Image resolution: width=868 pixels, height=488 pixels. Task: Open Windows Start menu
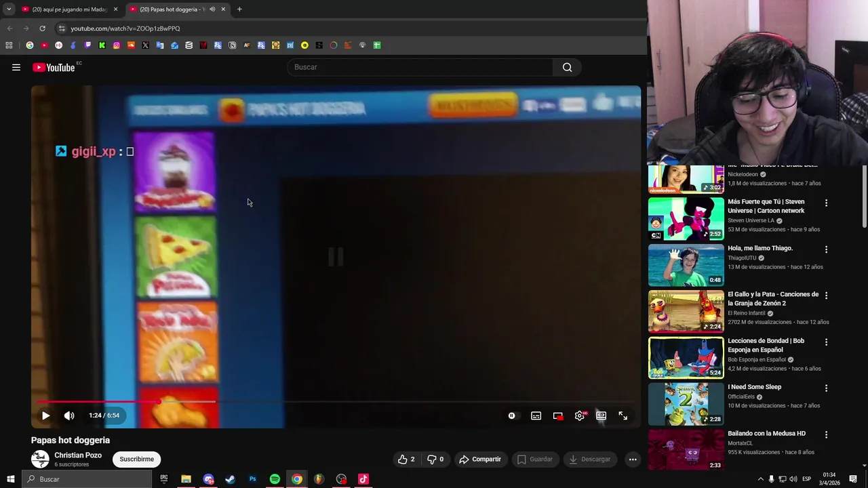pyautogui.click(x=11, y=479)
